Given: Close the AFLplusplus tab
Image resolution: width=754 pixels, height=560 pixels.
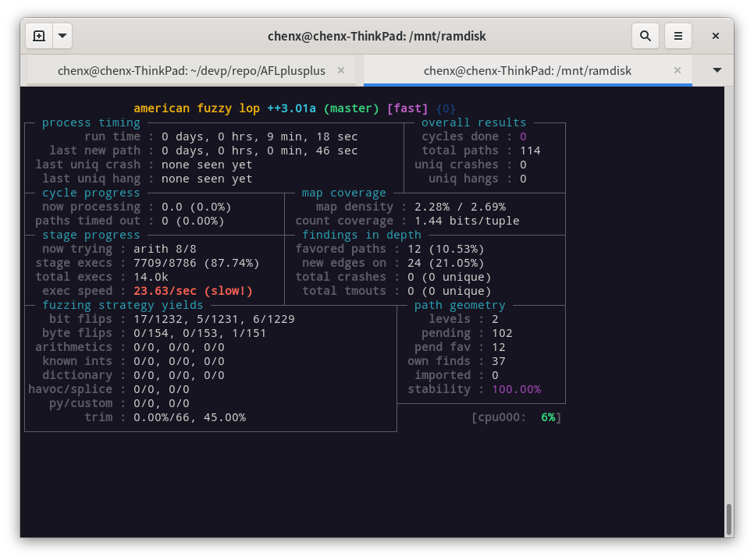Looking at the screenshot, I should click(341, 71).
